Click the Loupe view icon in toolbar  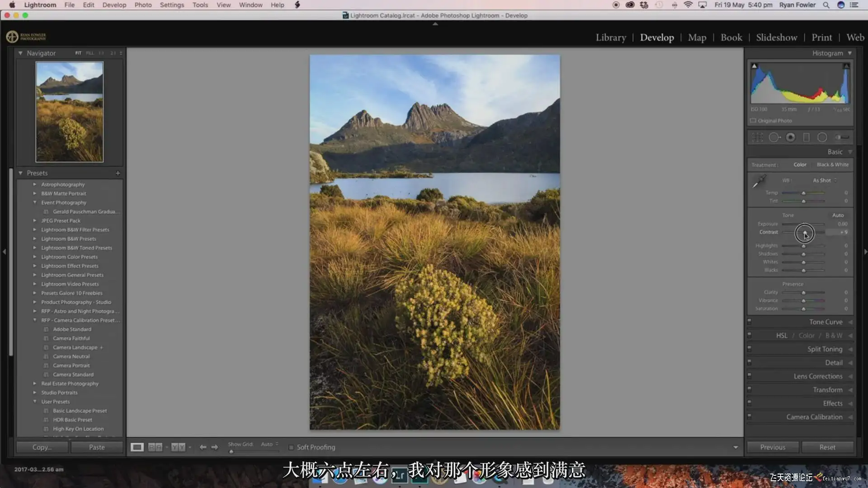pyautogui.click(x=137, y=447)
